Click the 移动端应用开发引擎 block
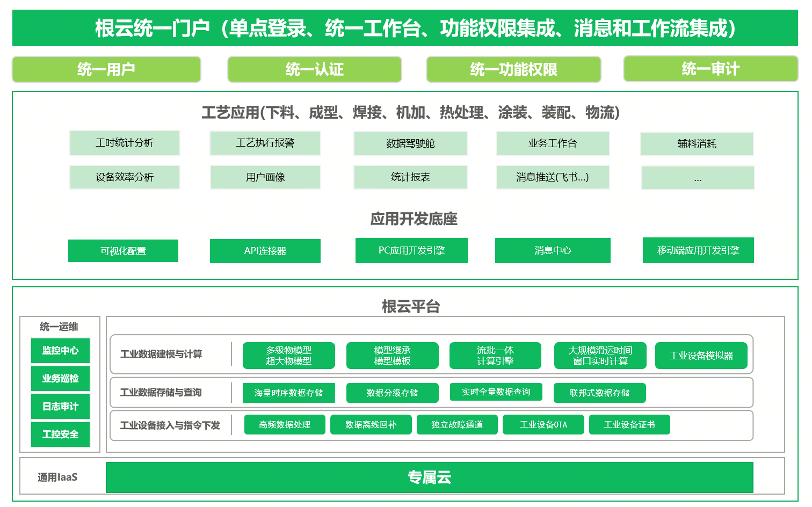This screenshot has height=507, width=812. 698,250
